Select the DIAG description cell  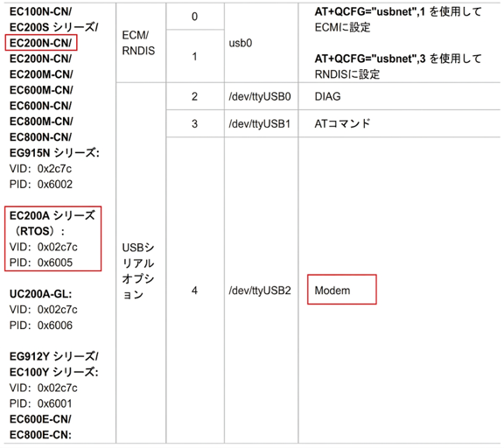coord(399,96)
